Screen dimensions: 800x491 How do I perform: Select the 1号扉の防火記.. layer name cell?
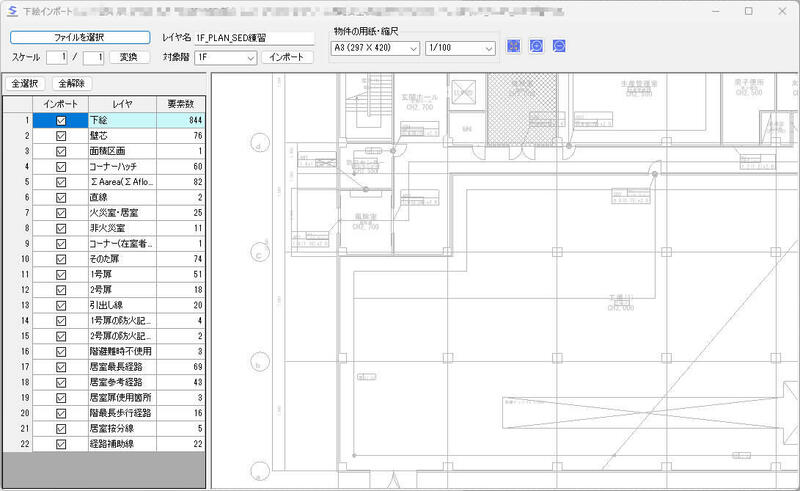click(122, 321)
